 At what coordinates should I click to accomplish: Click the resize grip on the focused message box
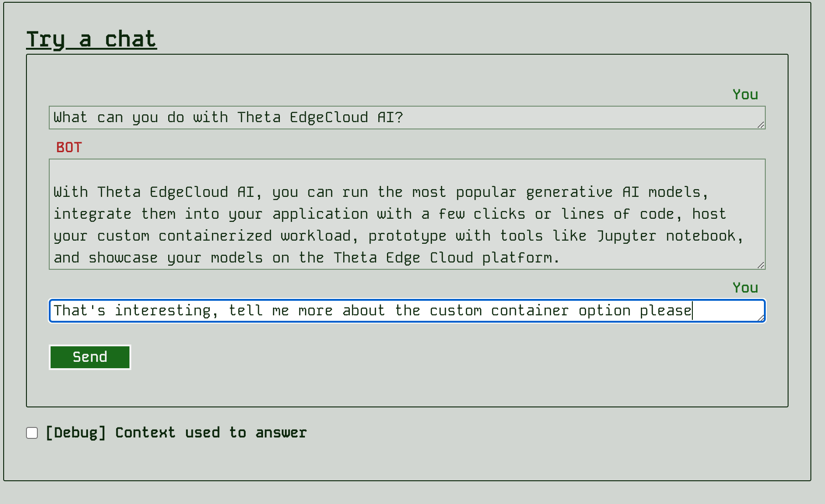761,318
